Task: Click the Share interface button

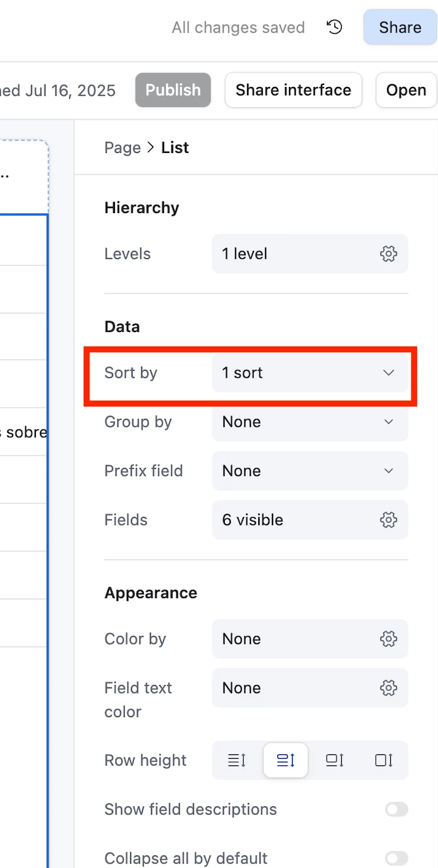Action: [294, 90]
